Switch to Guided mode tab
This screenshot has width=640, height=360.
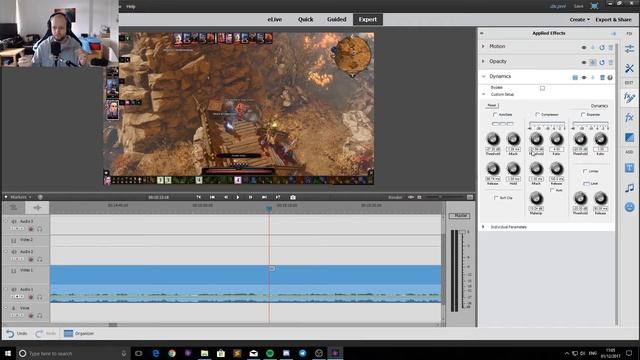click(x=336, y=19)
